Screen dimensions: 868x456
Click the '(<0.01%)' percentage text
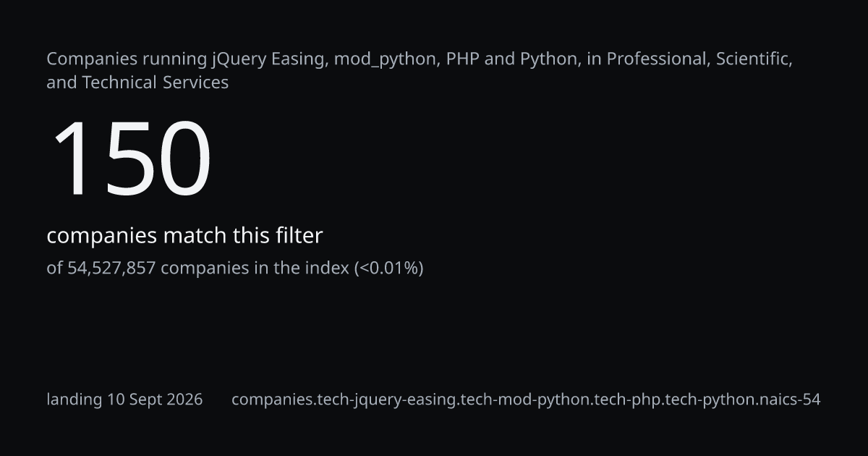pos(388,269)
